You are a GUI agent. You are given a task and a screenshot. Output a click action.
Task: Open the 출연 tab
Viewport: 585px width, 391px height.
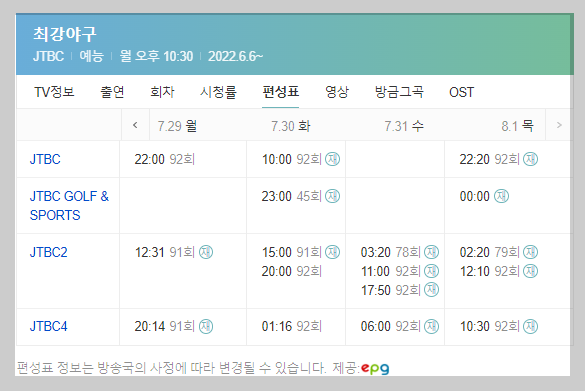point(112,92)
